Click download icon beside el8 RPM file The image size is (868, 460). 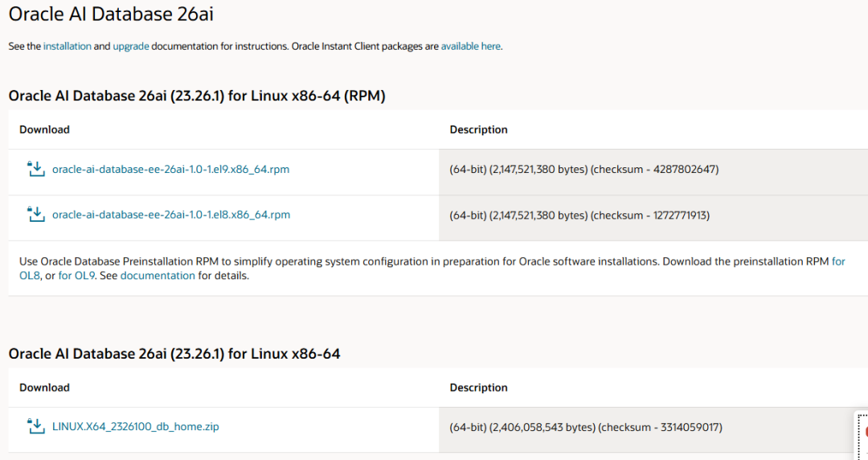[x=36, y=215]
